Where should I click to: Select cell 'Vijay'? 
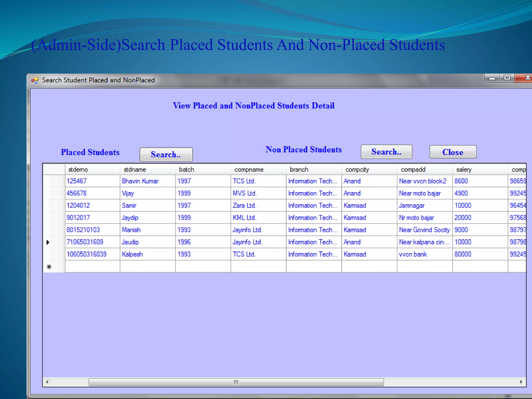point(148,193)
